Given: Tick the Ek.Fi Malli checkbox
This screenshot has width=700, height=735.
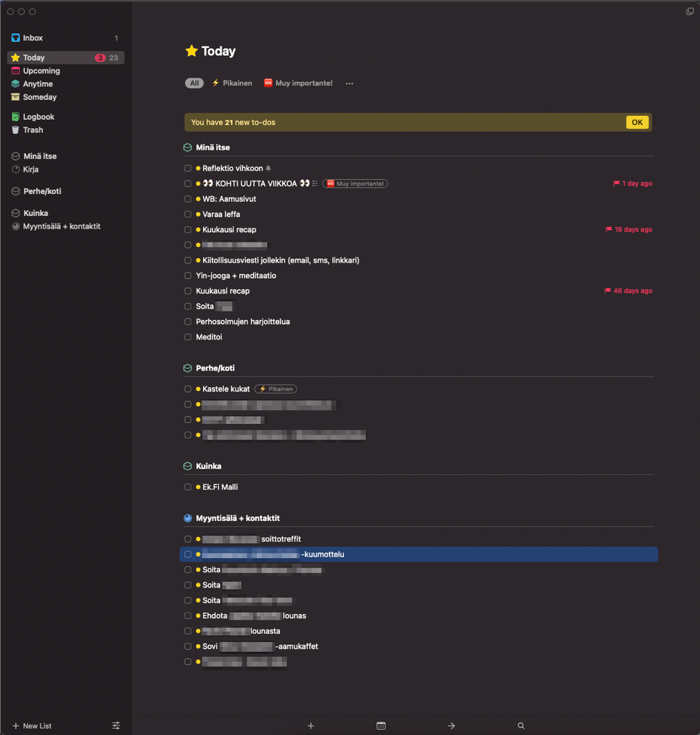Looking at the screenshot, I should [x=188, y=487].
